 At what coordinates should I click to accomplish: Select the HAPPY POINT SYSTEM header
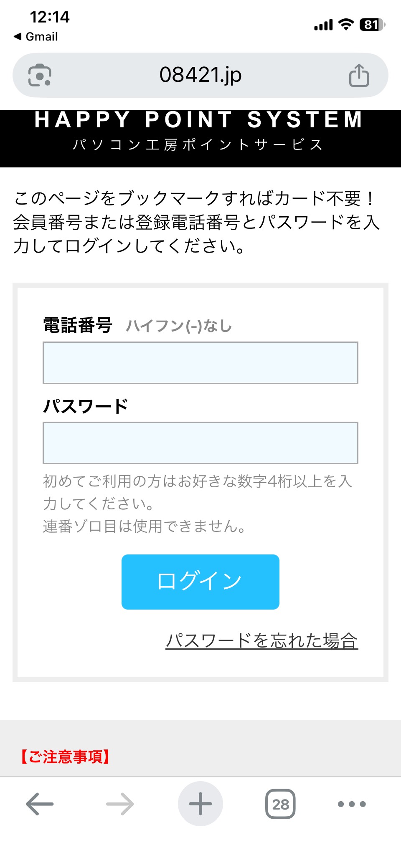tap(199, 120)
